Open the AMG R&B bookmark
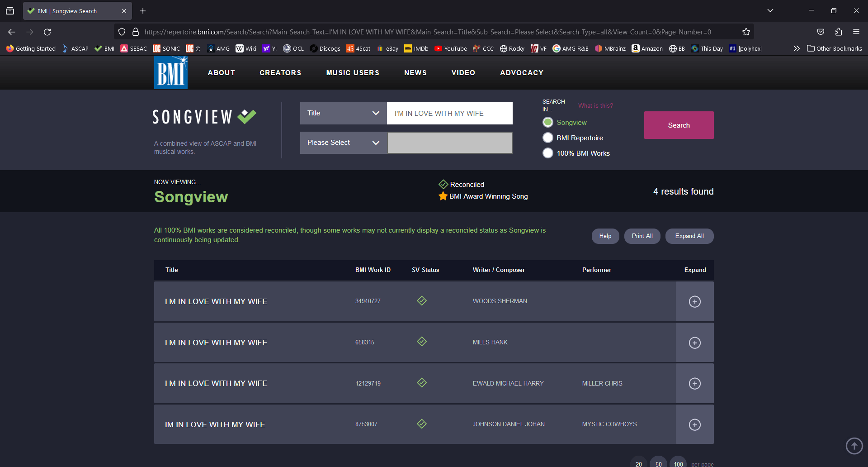The image size is (868, 467). point(571,48)
